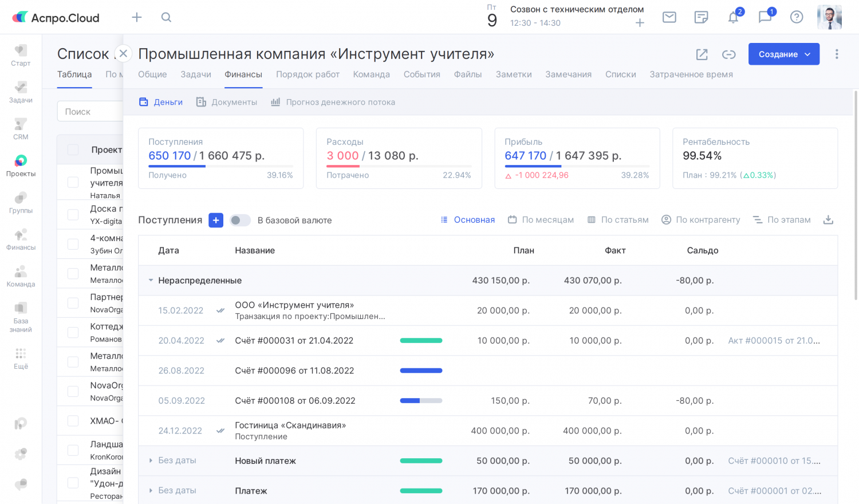Open the linked Акт #000015 document

[x=774, y=341]
